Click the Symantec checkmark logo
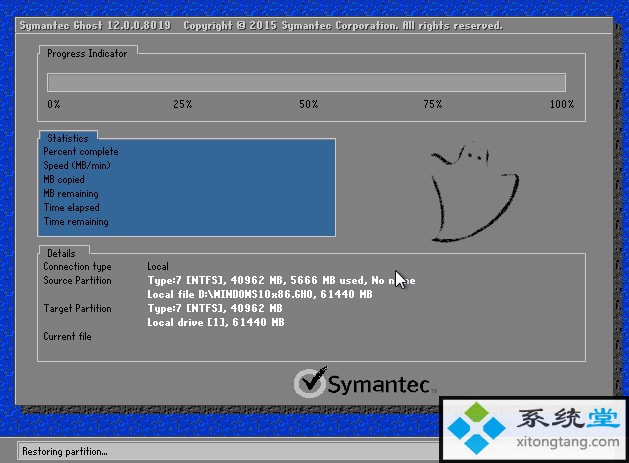 click(x=310, y=382)
